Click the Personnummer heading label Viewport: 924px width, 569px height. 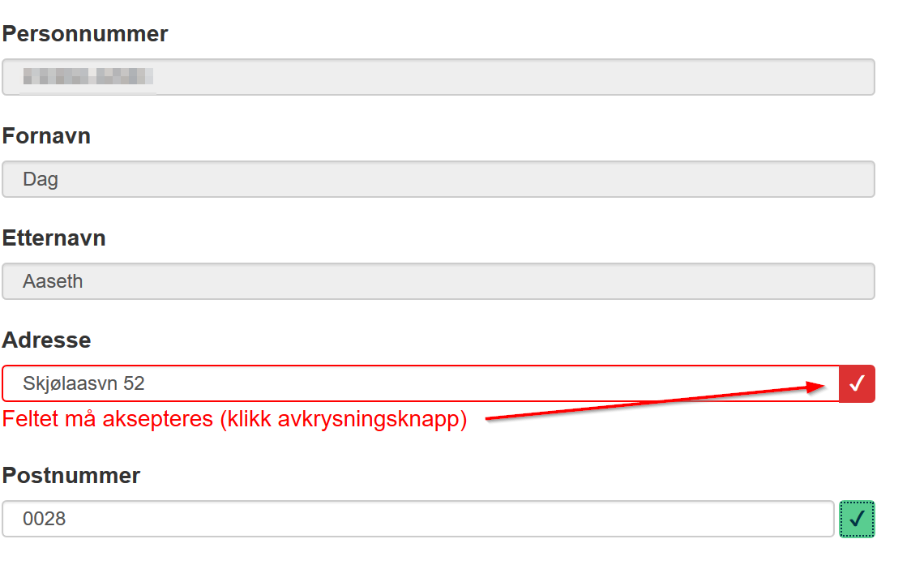85,34
